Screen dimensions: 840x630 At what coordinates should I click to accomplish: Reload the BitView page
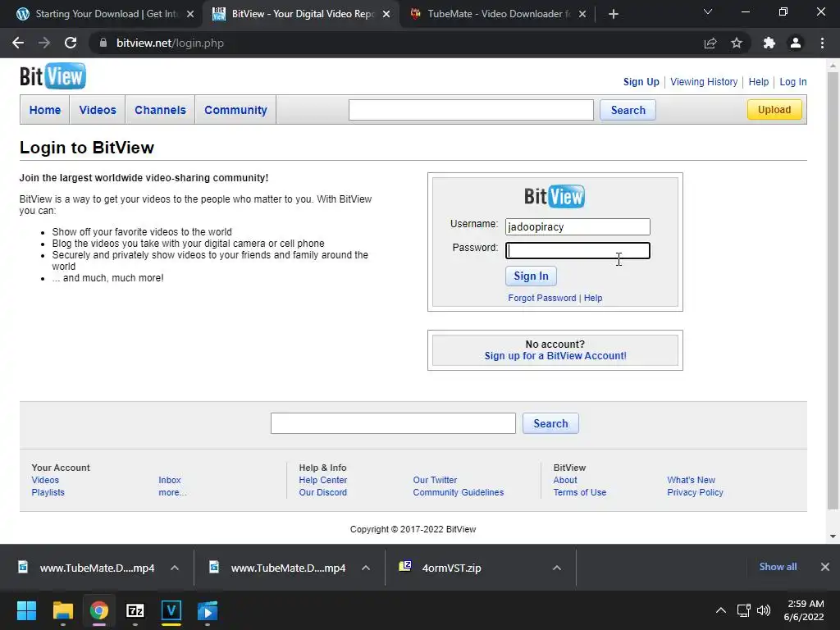point(71,43)
